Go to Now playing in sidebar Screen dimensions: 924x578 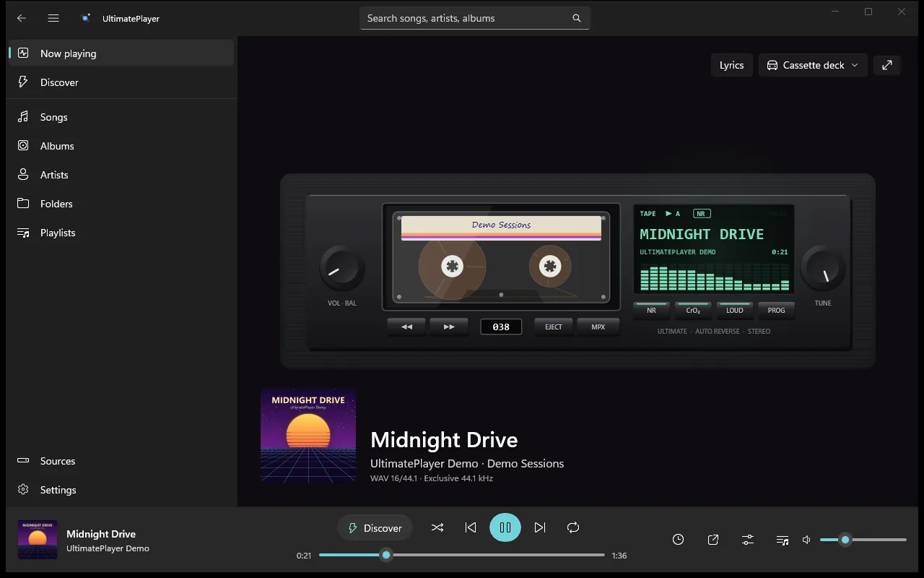[x=121, y=53]
